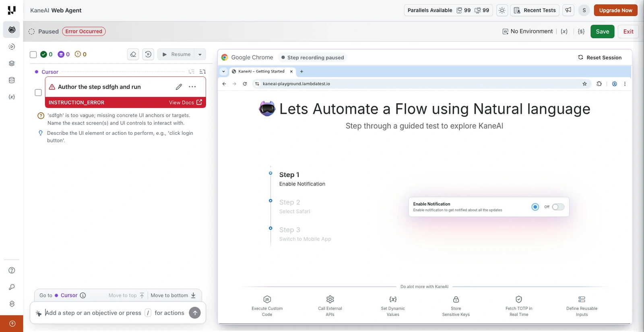Open the Chrome tab search chevron

point(223,72)
